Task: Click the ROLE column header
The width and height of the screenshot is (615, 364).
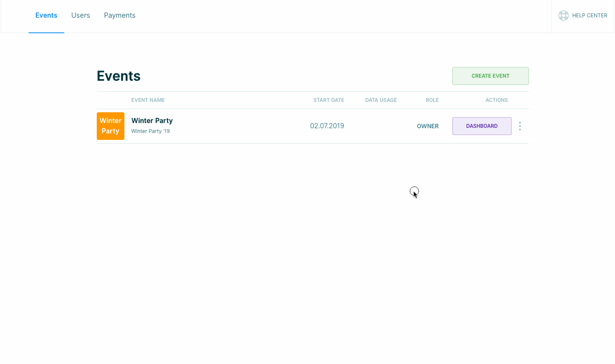Action: coord(432,100)
